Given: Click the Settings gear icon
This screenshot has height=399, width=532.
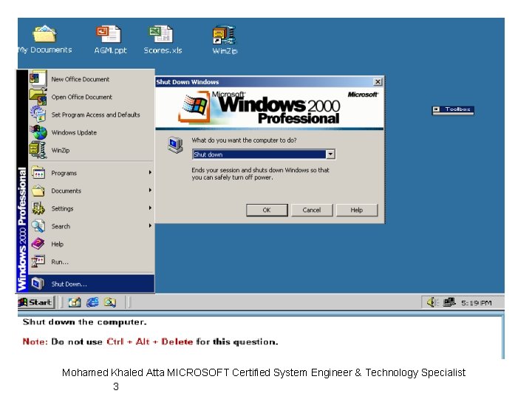Looking at the screenshot, I should point(38,208).
